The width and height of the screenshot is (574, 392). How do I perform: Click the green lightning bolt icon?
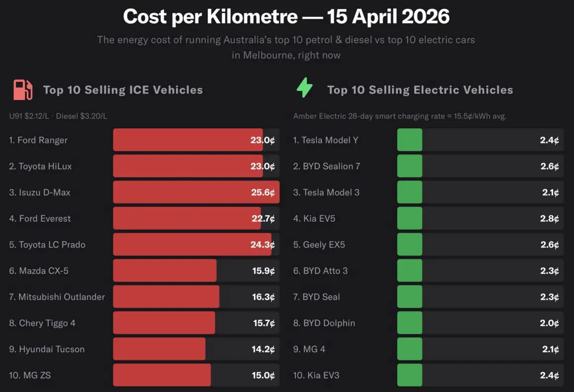304,89
